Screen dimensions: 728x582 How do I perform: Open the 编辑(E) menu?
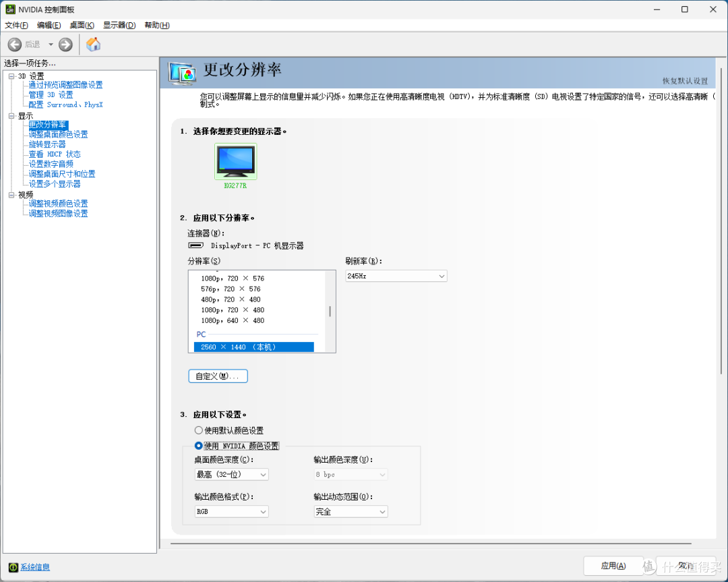click(49, 25)
